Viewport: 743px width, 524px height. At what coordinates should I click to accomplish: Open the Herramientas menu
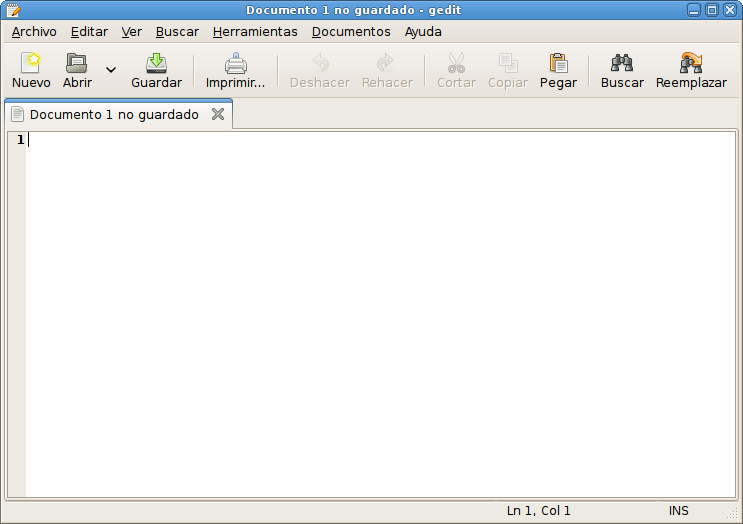pyautogui.click(x=255, y=32)
